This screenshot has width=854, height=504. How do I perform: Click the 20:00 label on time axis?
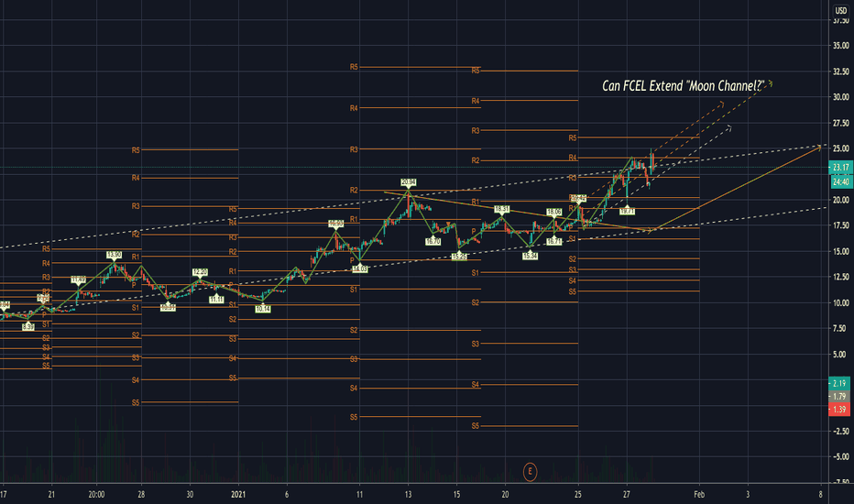[x=96, y=495]
